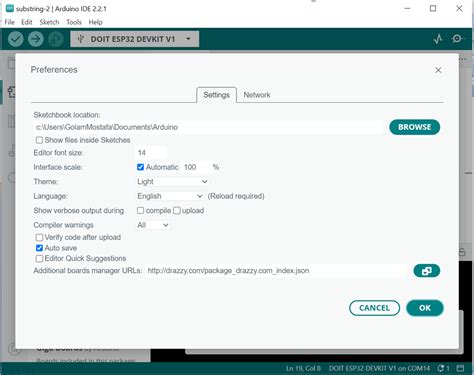Click the Start Debugging toolbar button
This screenshot has width=474, height=375.
pos(56,39)
